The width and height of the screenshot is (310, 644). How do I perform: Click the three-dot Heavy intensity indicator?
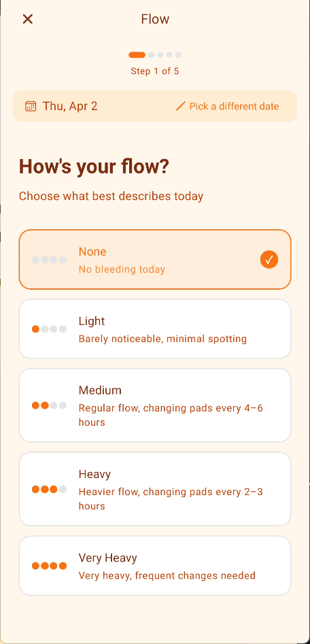click(49, 489)
